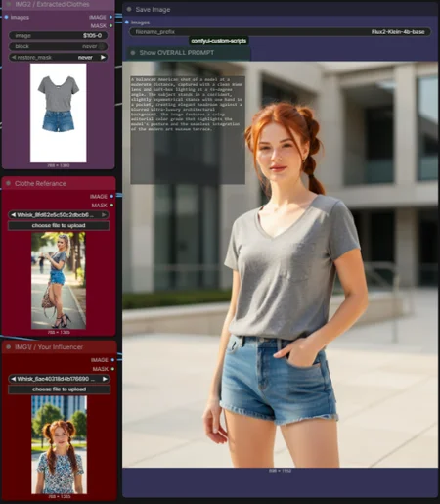
Task: Open the extracted clothes preview thumbnail
Action: click(x=59, y=113)
